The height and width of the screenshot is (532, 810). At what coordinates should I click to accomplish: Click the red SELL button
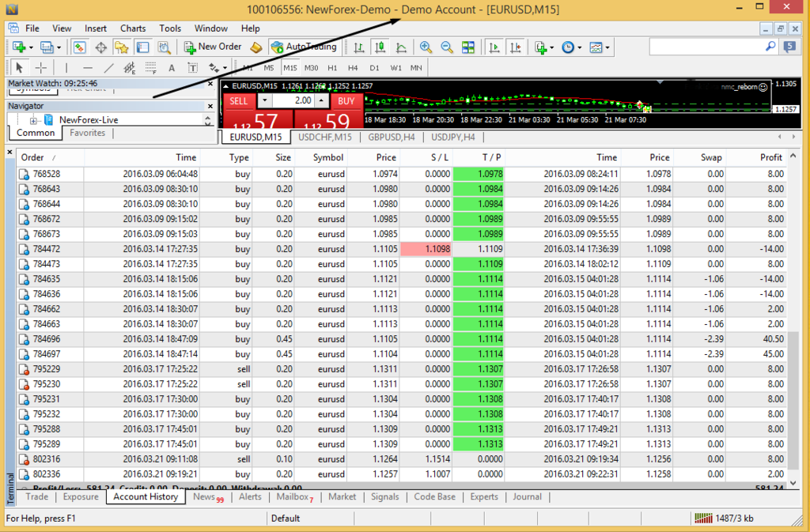[239, 101]
